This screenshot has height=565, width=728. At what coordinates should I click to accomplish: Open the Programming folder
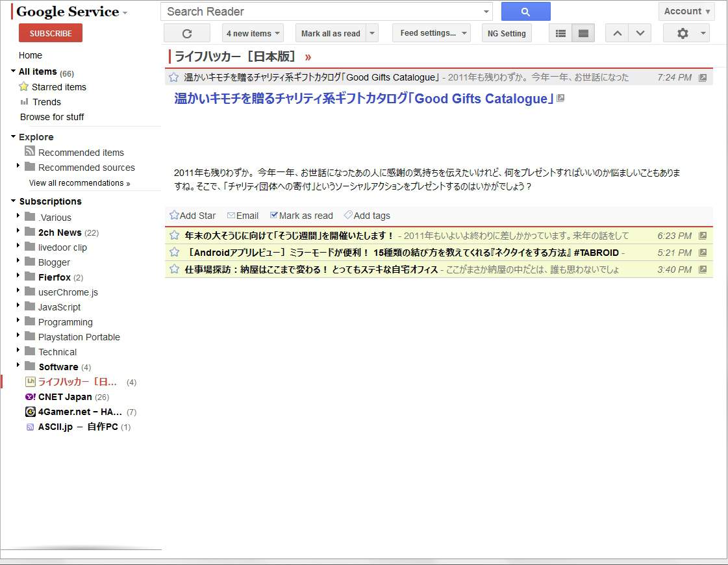point(58,322)
